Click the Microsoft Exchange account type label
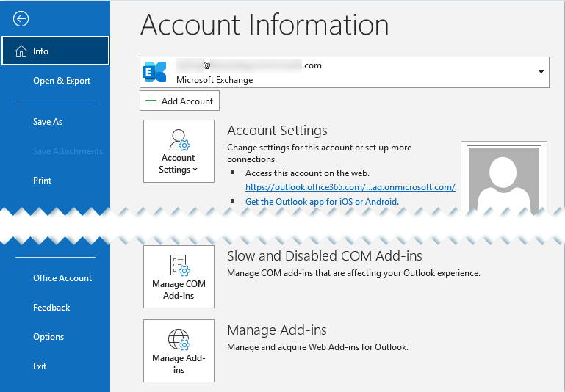Screen dimensions: 565x392 coord(215,80)
